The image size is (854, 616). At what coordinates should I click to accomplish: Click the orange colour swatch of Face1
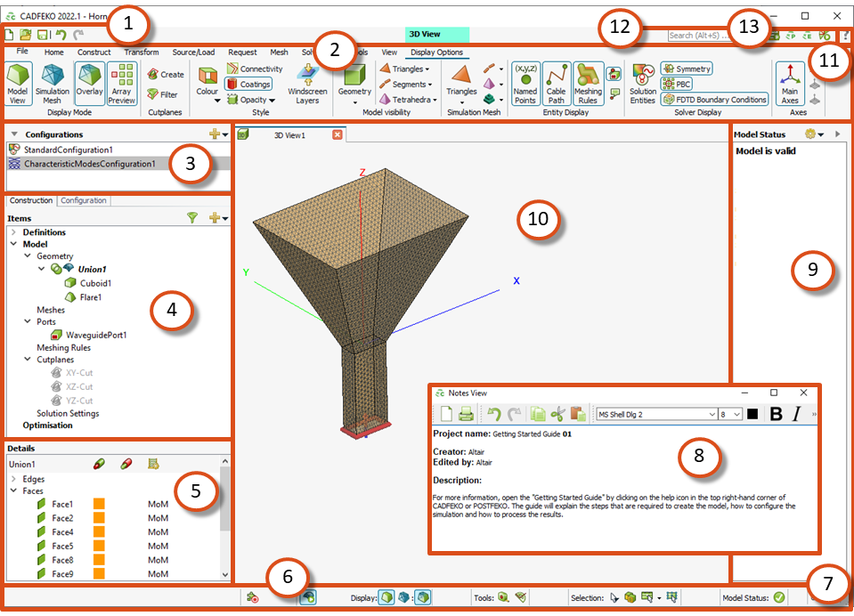pyautogui.click(x=100, y=505)
